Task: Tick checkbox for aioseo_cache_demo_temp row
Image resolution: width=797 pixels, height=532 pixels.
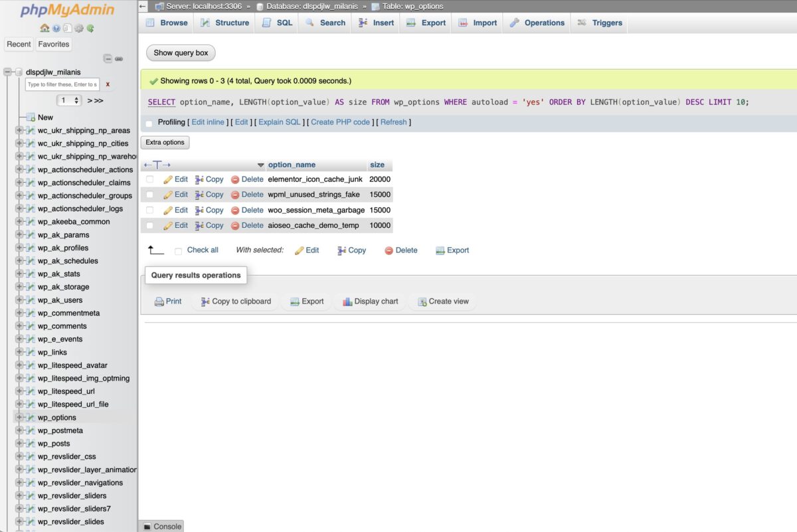Action: tap(149, 225)
